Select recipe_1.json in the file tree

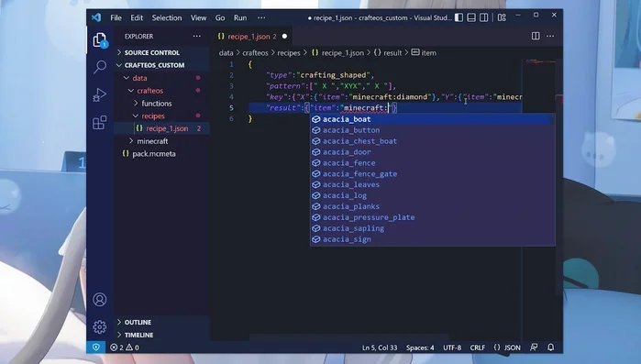click(162, 128)
